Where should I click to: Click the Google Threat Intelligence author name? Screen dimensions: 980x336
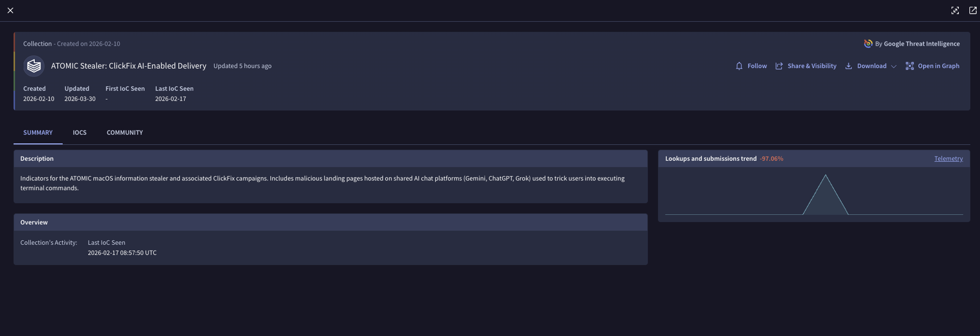pos(922,44)
